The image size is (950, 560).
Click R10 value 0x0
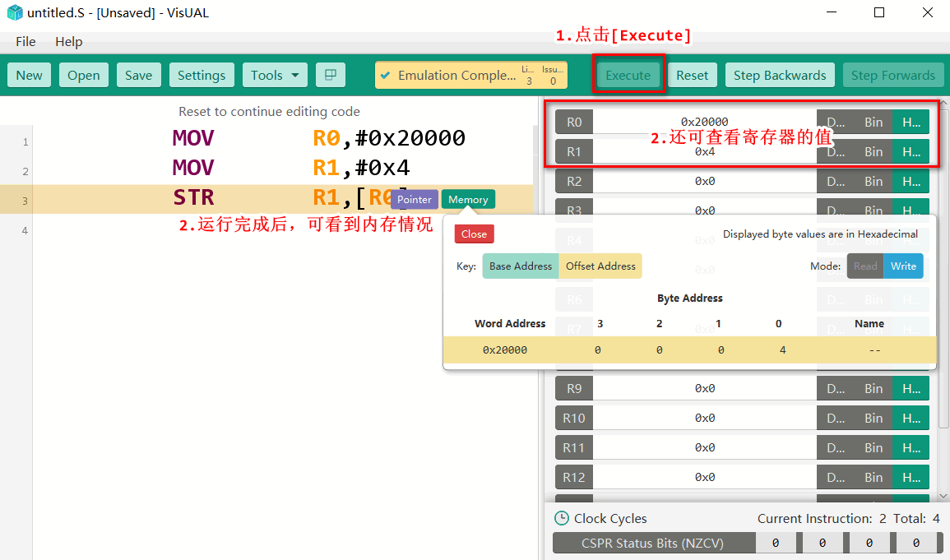click(x=705, y=418)
